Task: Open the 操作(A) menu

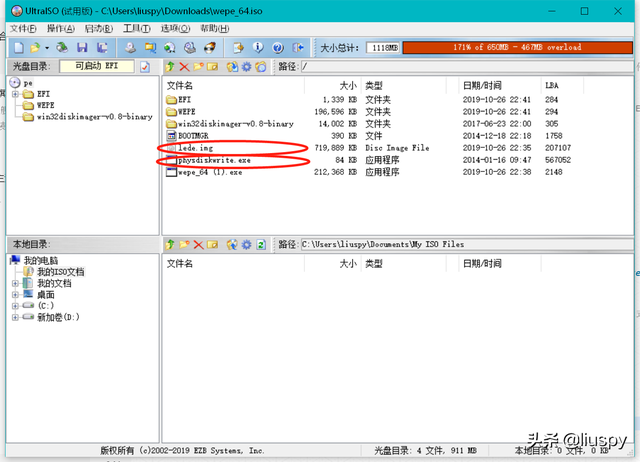Action: coord(61,28)
